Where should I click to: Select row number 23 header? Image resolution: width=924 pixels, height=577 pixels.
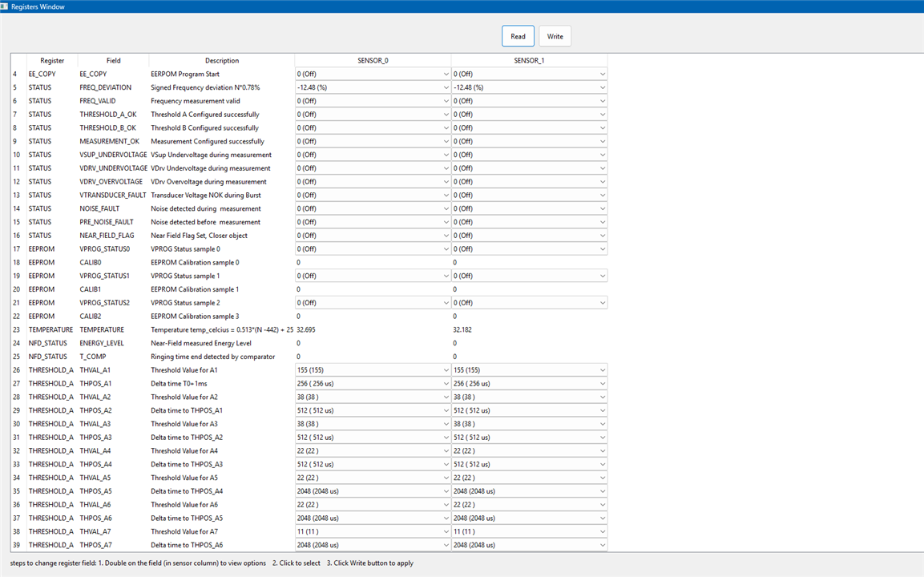coord(16,329)
